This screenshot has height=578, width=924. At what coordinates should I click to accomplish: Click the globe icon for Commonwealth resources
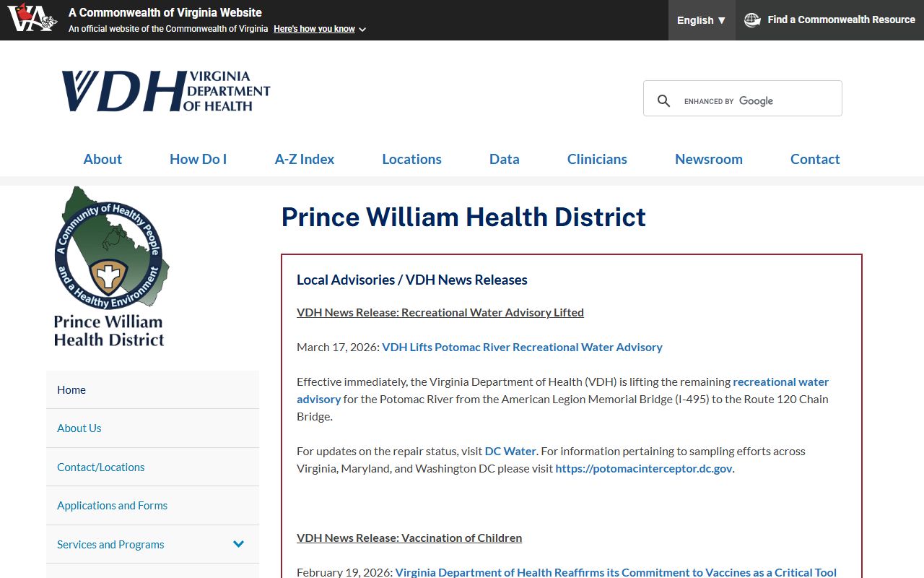click(x=752, y=20)
